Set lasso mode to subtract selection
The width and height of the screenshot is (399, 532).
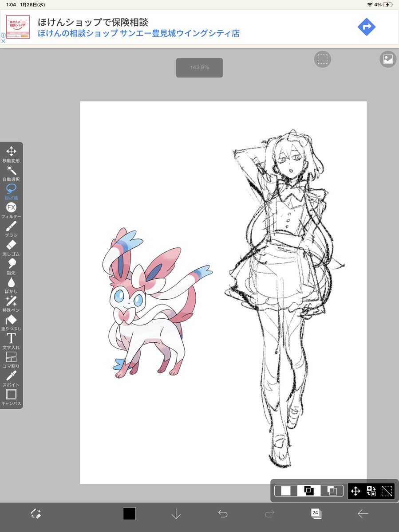click(332, 491)
